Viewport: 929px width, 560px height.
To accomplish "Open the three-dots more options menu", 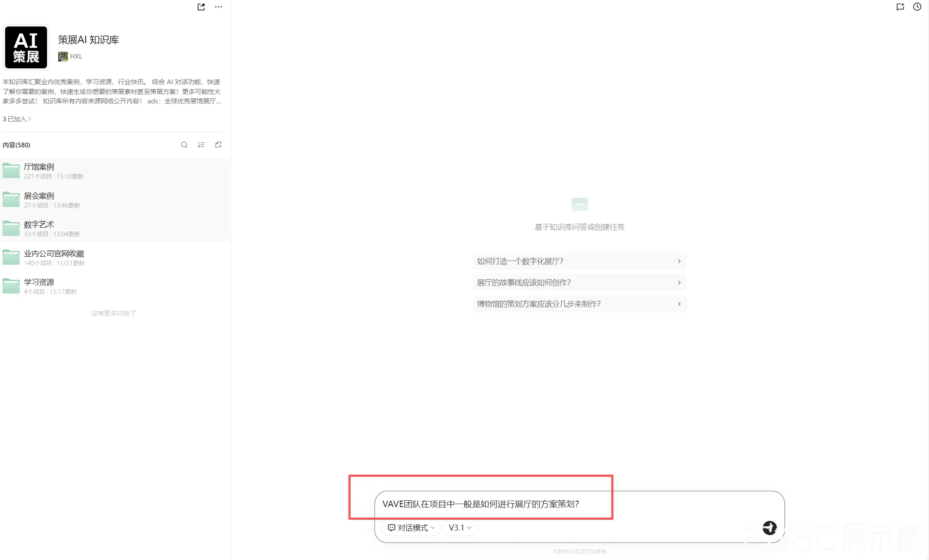I will pos(218,7).
